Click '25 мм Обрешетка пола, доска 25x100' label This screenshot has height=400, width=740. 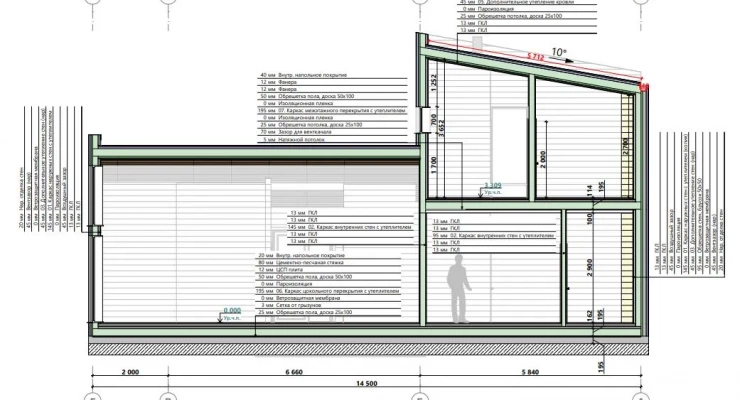point(306,312)
